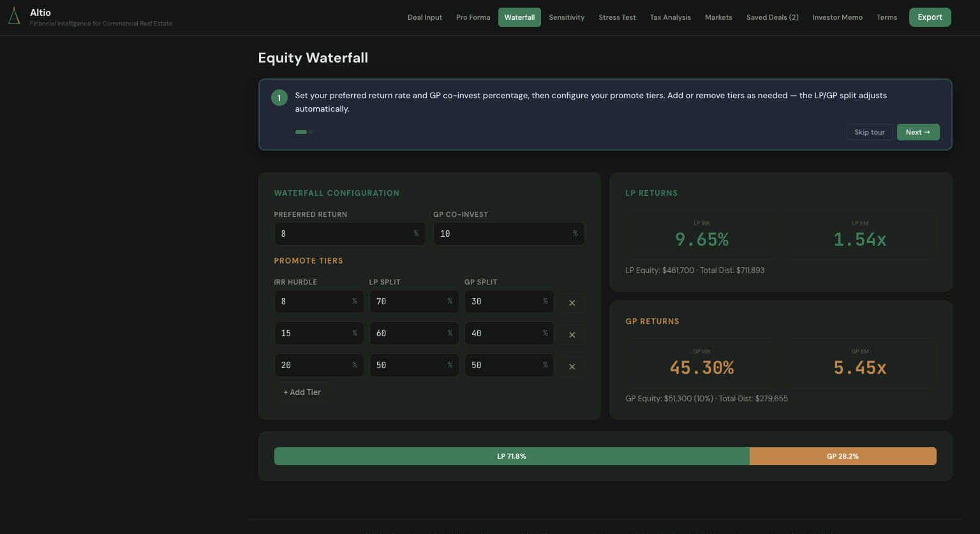
Task: Open the Investor Memo tab
Action: (837, 17)
